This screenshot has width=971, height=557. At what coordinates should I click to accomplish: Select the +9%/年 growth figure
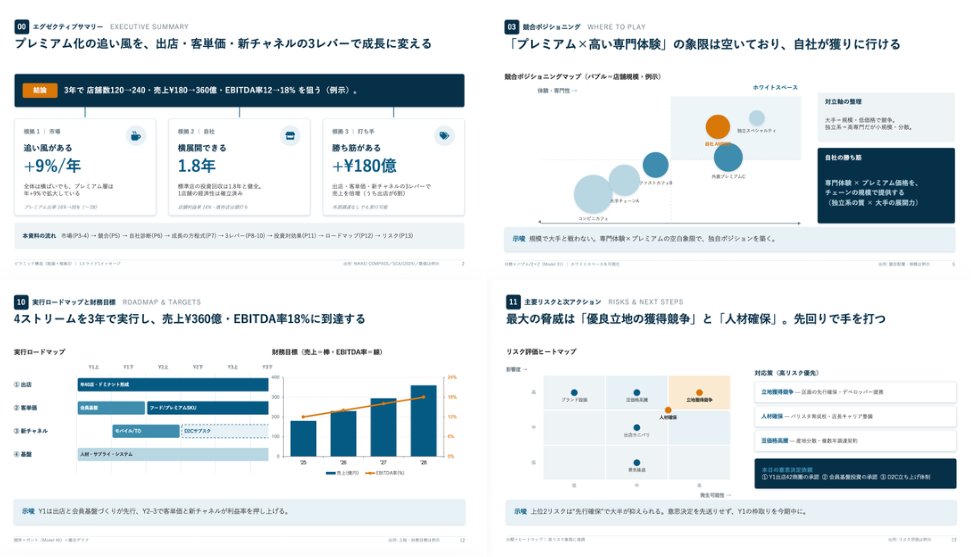pyautogui.click(x=52, y=166)
